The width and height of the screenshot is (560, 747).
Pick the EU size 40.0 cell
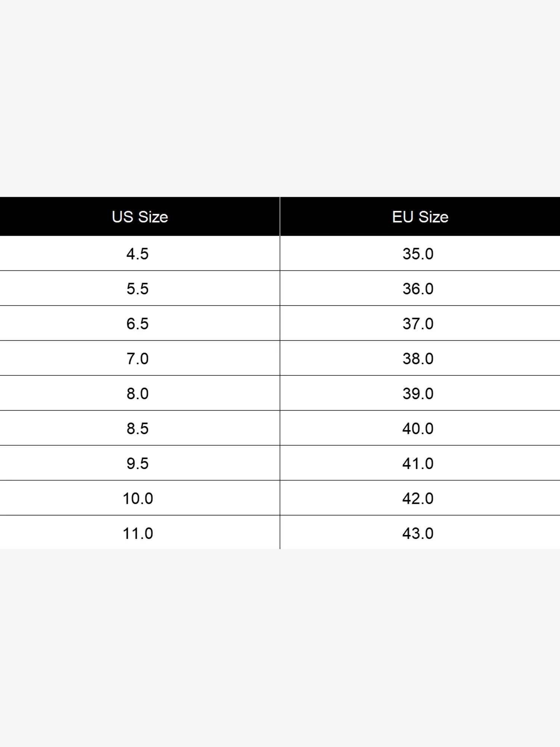(418, 428)
